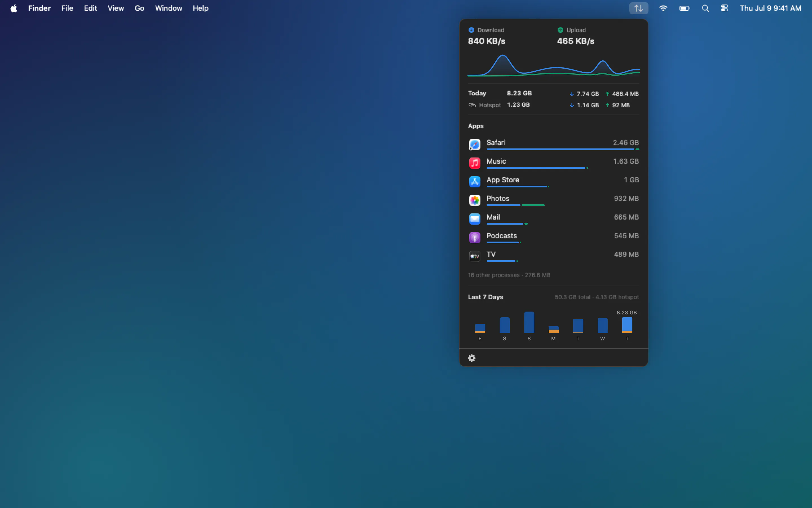Image resolution: width=812 pixels, height=508 pixels.
Task: Click today's highlighted 8.23 GB bar
Action: point(627,325)
